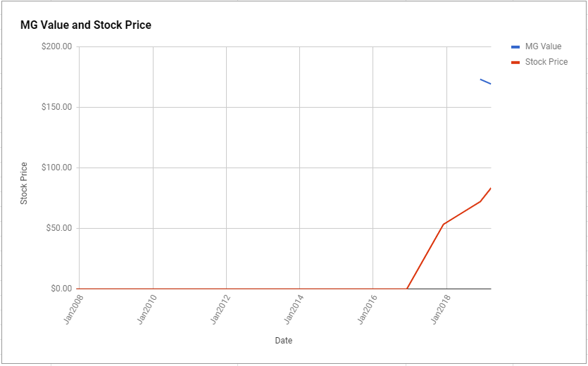The image size is (588, 366).
Task: Click the $100.00 y-axis label
Action: [x=56, y=168]
